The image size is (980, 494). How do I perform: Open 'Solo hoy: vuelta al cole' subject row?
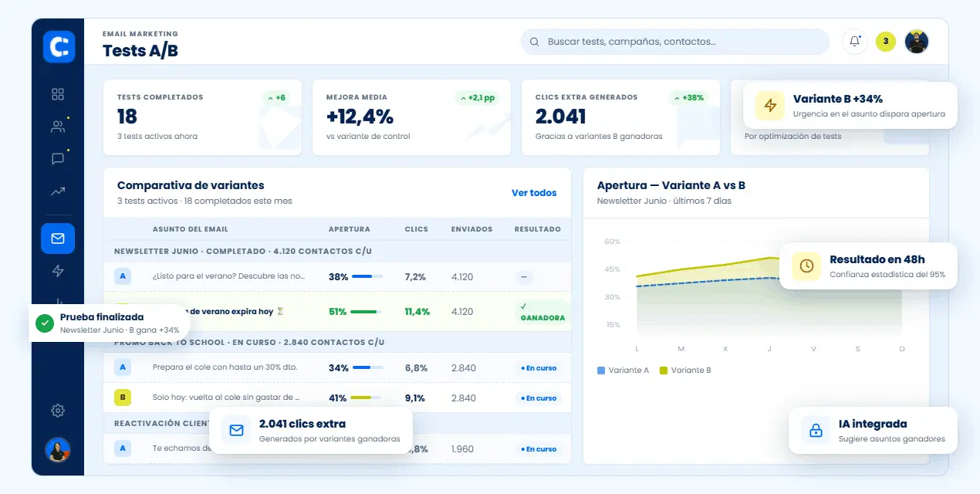click(337, 398)
